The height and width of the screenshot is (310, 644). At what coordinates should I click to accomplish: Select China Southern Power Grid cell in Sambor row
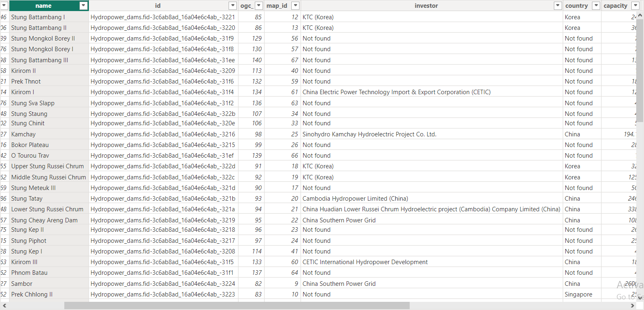pos(432,284)
